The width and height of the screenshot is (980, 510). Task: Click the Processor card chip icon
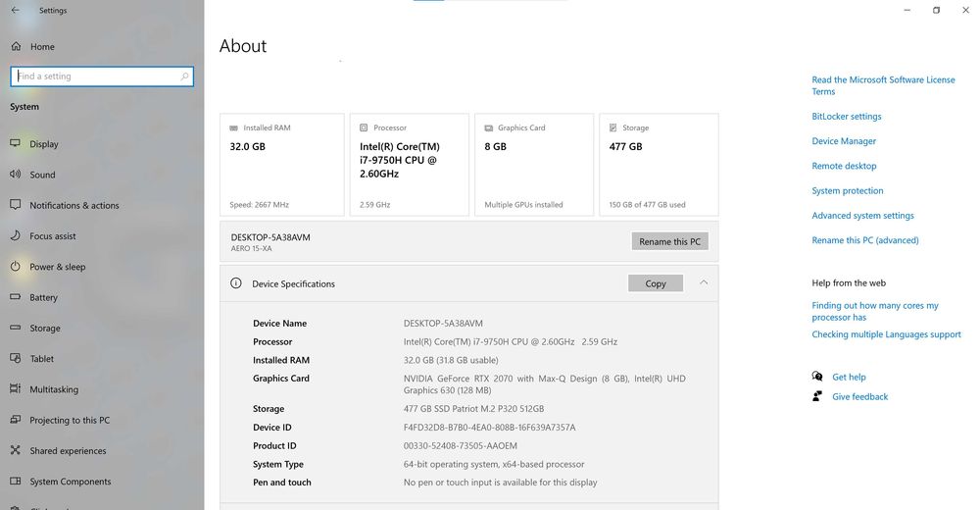pyautogui.click(x=364, y=127)
